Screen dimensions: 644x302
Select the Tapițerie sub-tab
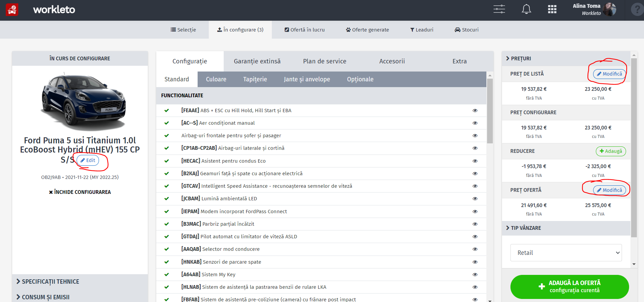point(255,79)
